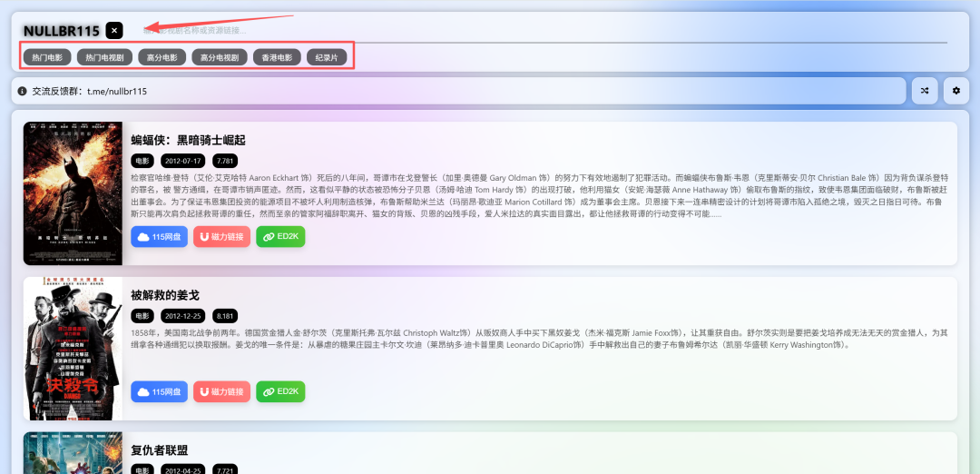This screenshot has width=980, height=474.
Task: Click the X clear button beside NULLBR115
Action: [114, 30]
